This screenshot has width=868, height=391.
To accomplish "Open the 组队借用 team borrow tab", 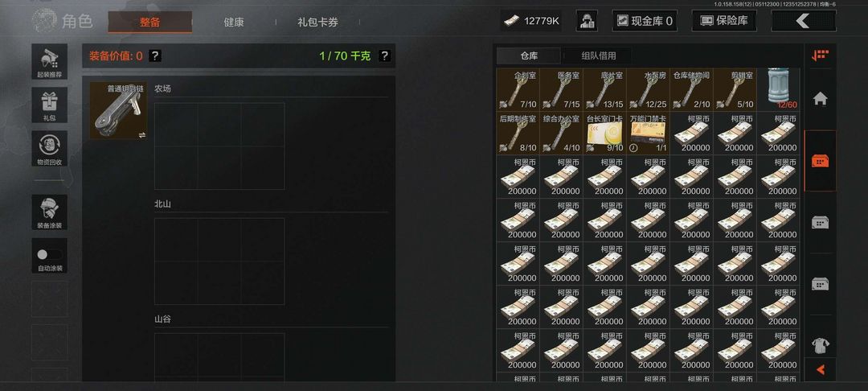I will pos(598,56).
